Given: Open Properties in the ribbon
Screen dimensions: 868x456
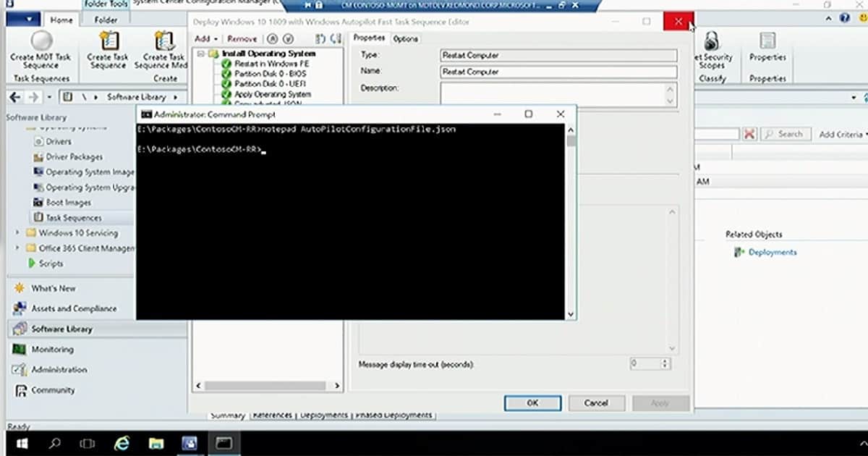Looking at the screenshot, I should click(x=767, y=48).
